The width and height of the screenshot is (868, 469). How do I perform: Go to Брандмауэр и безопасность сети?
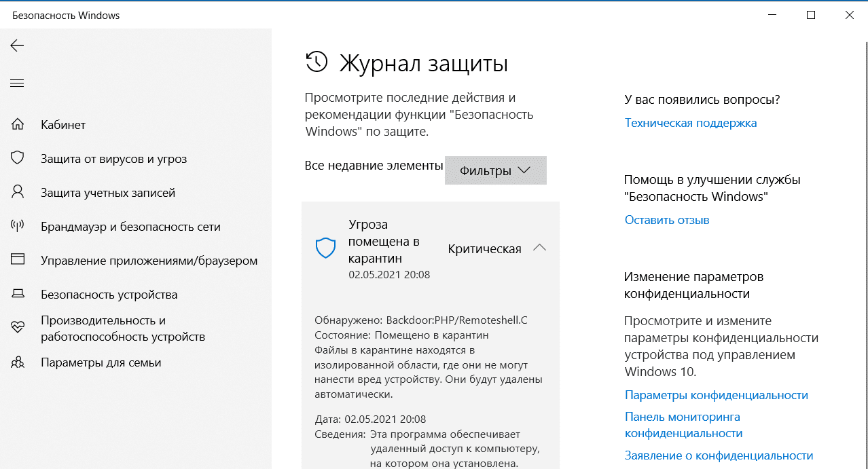click(x=130, y=227)
